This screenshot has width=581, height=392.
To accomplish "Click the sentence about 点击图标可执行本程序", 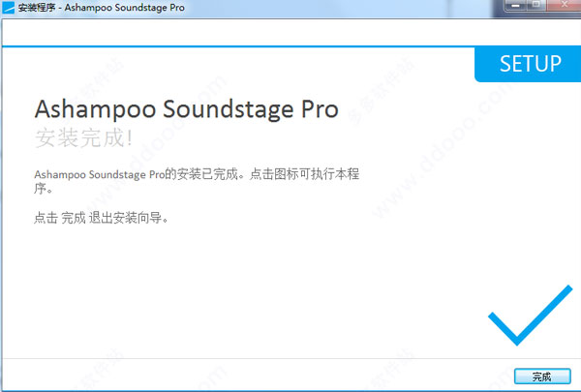I will pos(197,181).
